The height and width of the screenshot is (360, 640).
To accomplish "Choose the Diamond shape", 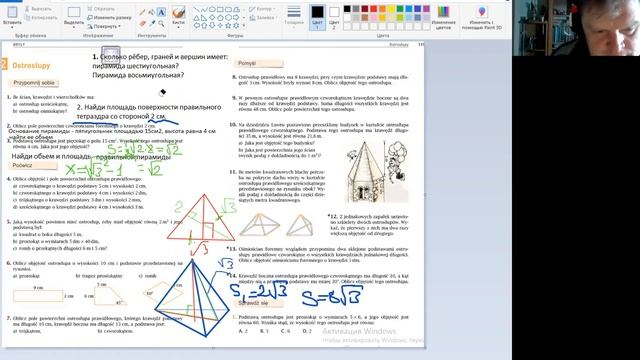I will 212,18.
